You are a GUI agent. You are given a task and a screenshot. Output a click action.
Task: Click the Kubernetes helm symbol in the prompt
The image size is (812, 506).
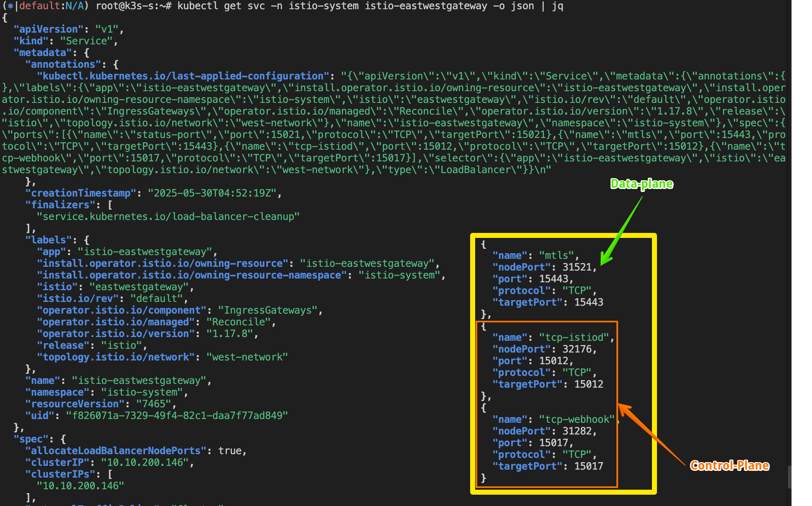(x=10, y=6)
